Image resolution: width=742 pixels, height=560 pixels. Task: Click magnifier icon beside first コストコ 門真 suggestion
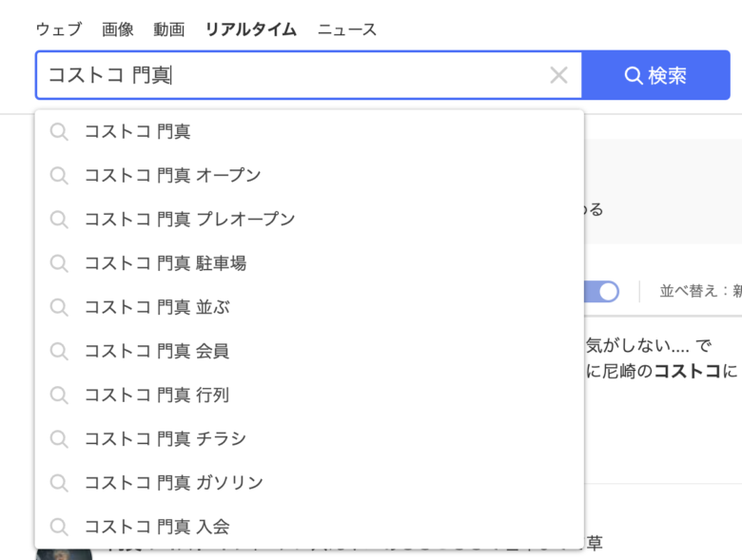[59, 132]
